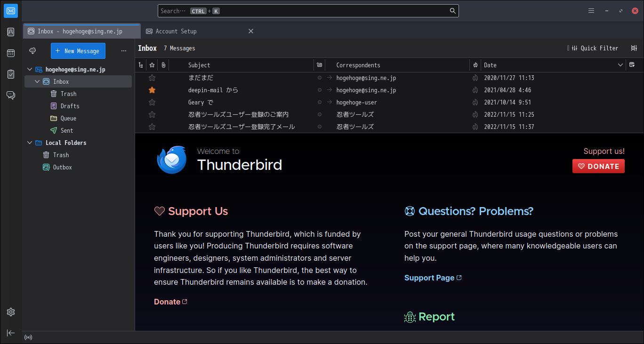Open the Support Page link

[x=433, y=278]
